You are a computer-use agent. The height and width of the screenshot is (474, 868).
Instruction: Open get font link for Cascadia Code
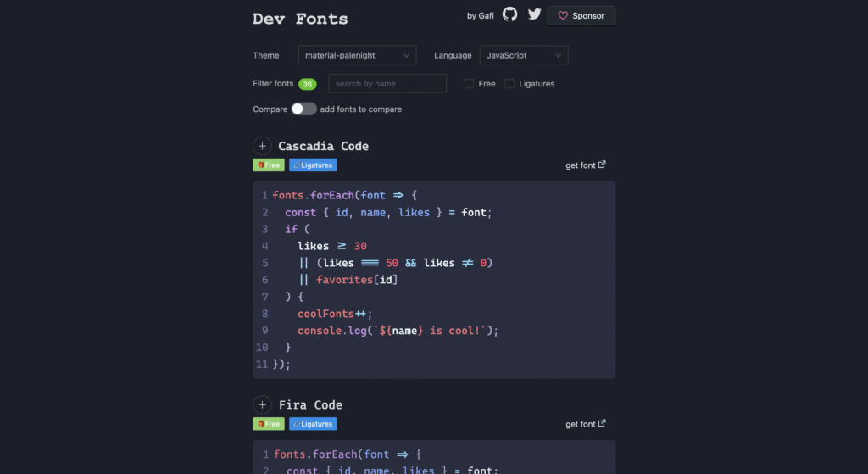click(x=586, y=165)
